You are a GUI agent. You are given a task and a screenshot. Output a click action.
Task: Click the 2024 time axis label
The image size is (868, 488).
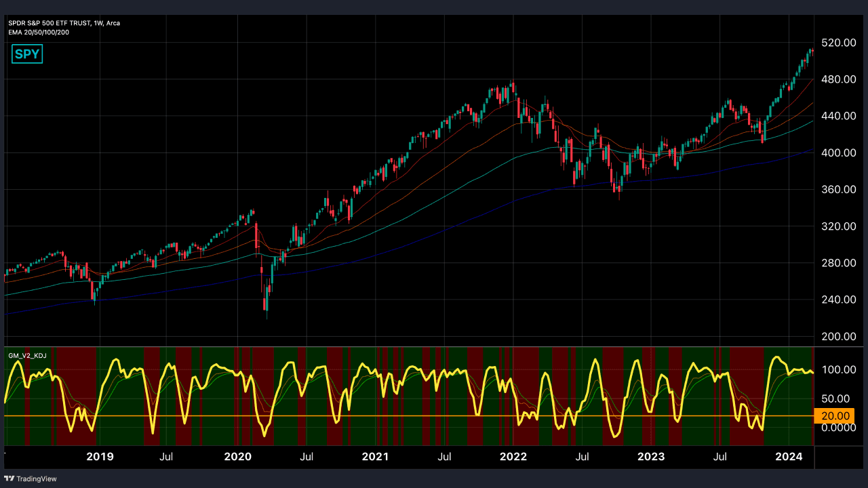(789, 456)
